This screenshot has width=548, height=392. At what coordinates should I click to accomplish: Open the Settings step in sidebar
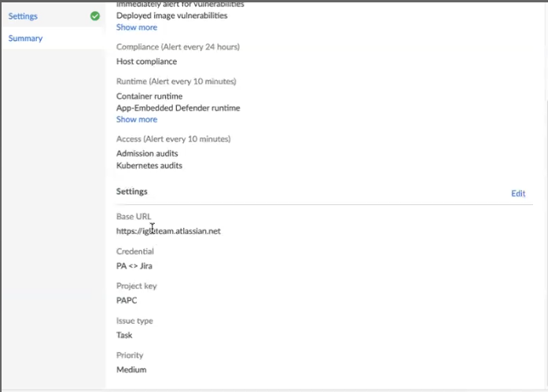(x=23, y=16)
